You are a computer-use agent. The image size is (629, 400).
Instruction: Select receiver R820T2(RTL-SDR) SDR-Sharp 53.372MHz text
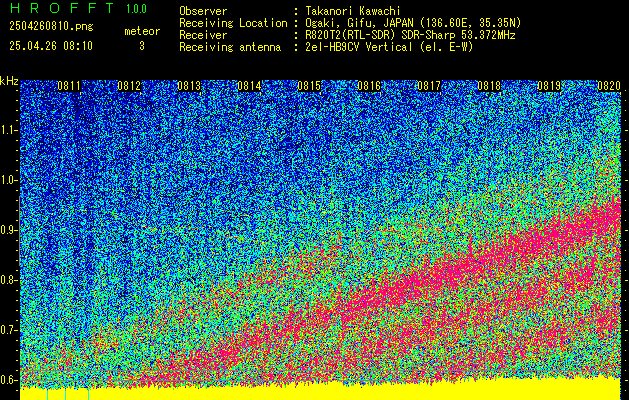click(x=410, y=35)
